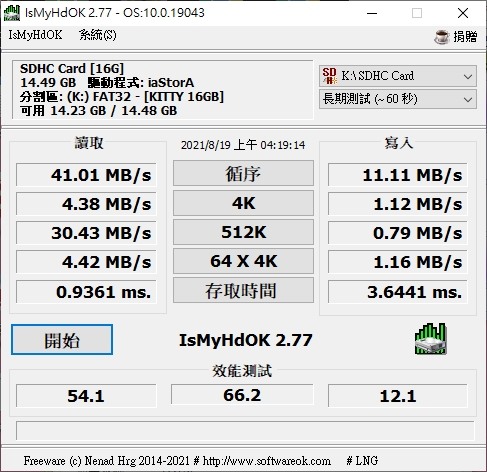Click the IsMyHdOK title bar app icon

tap(12, 13)
